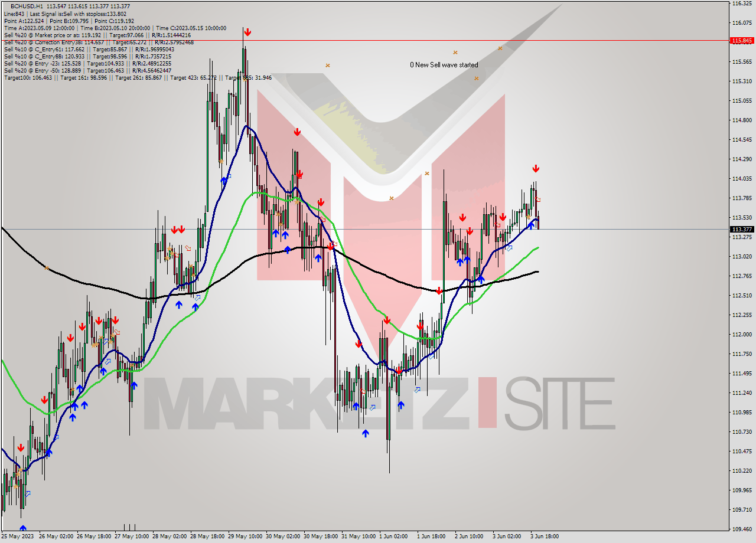This screenshot has height=543, width=756.
Task: Click the 110.475 price axis label
Action: 741,451
